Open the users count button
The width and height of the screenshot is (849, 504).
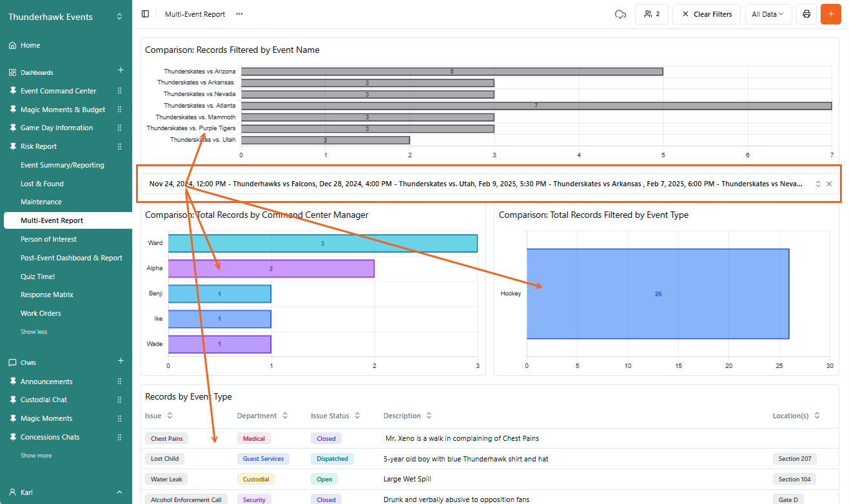651,14
